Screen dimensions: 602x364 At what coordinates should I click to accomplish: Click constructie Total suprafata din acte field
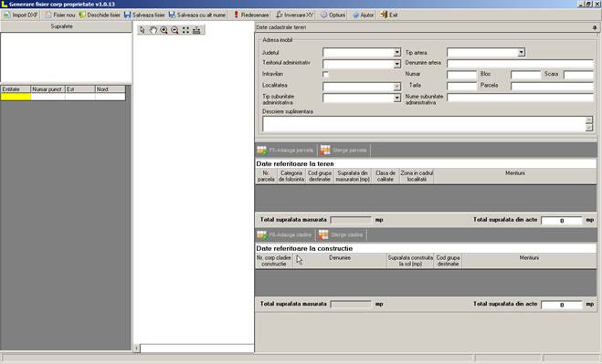[x=561, y=305]
